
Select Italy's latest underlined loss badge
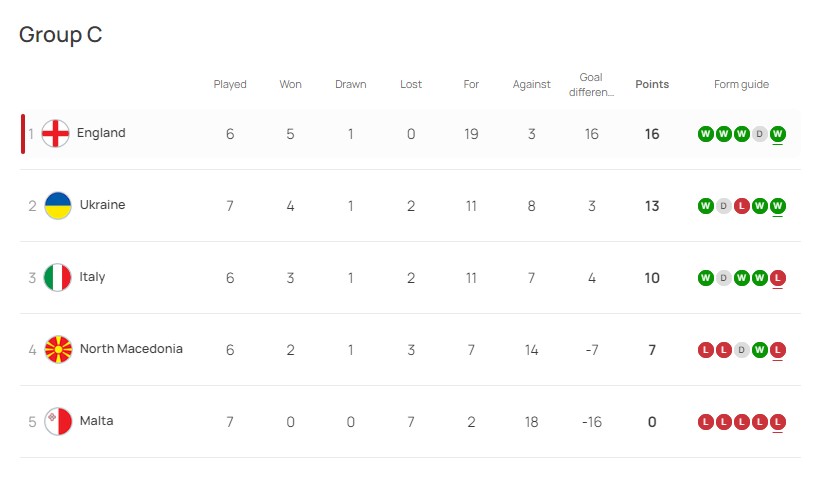click(x=777, y=278)
